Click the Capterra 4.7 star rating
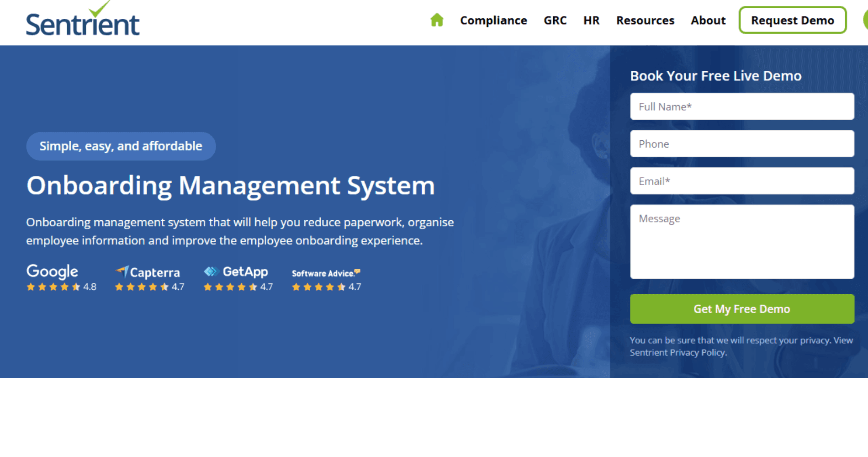The image size is (868, 457). (x=150, y=287)
